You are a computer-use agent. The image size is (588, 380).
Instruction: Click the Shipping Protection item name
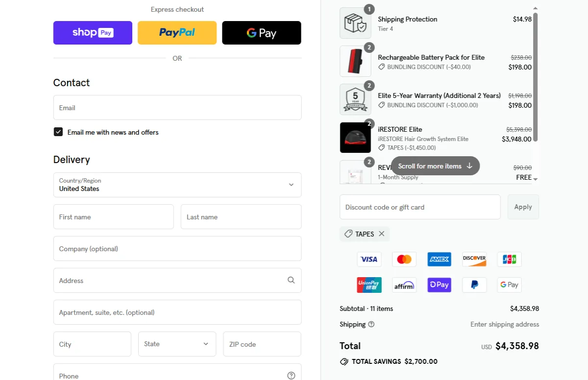point(408,19)
